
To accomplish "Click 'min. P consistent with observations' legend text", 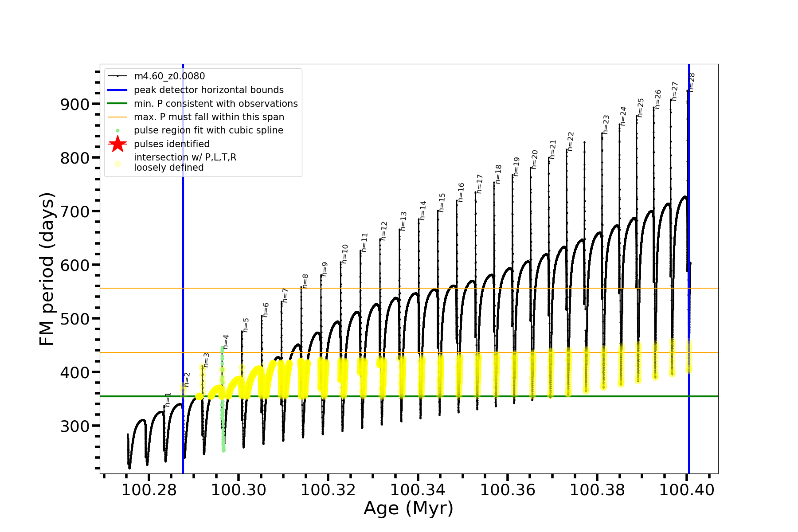I will (215, 104).
